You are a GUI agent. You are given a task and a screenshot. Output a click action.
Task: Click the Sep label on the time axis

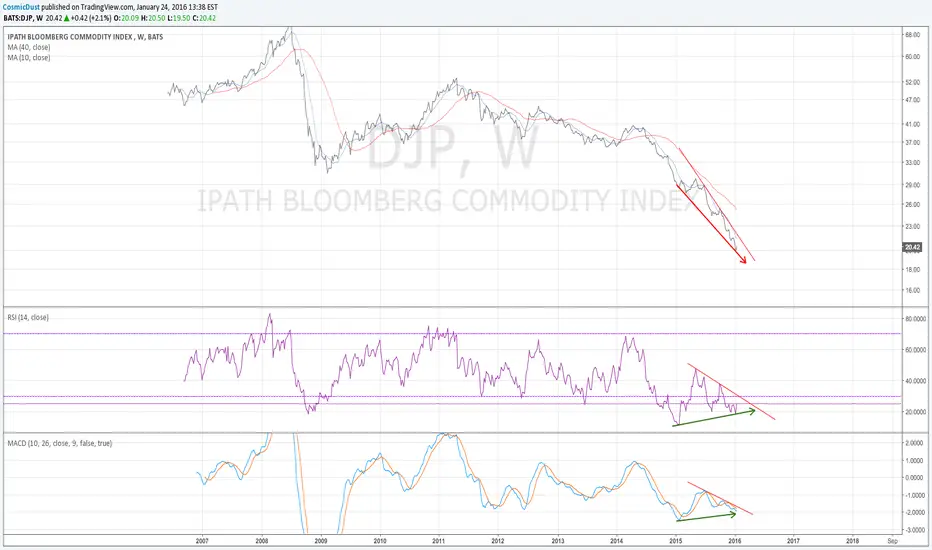point(892,541)
